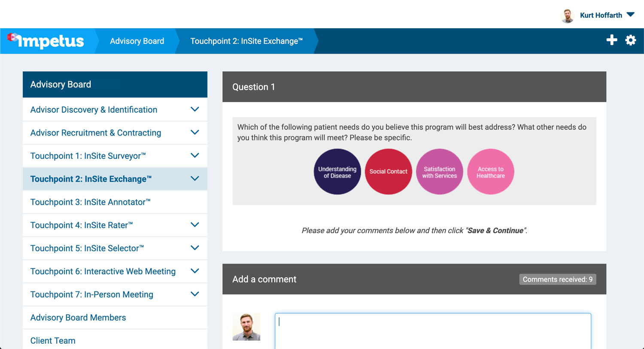Image resolution: width=644 pixels, height=349 pixels.
Task: Click Understanding of Disease circle
Action: 337,171
